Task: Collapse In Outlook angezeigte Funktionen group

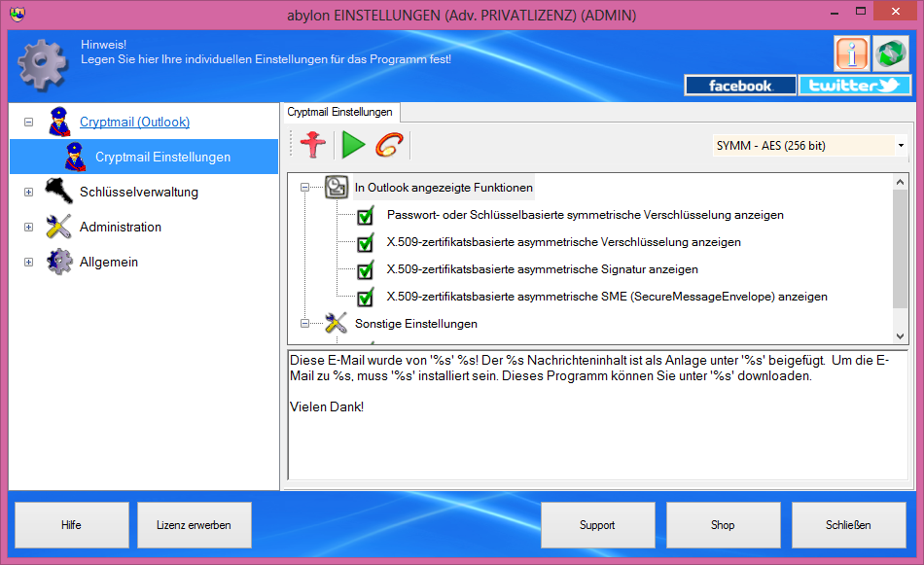Action: click(304, 188)
